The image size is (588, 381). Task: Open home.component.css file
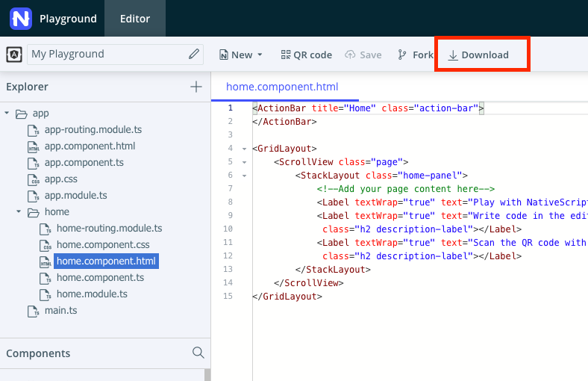(103, 245)
